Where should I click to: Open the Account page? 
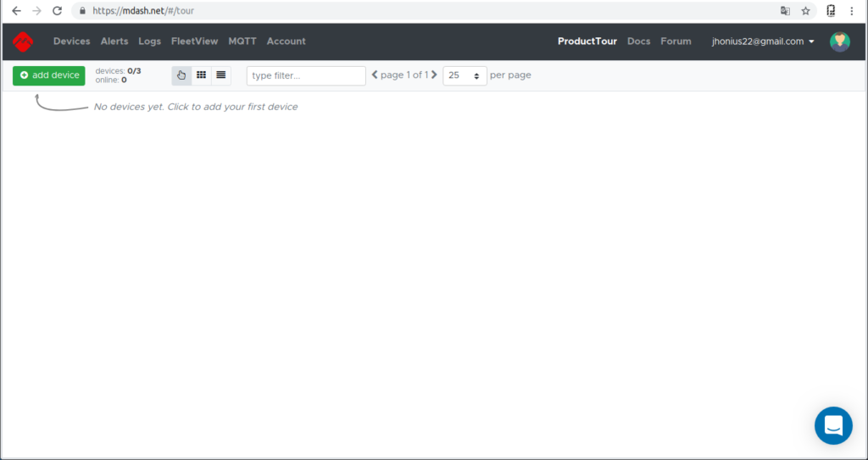point(286,42)
